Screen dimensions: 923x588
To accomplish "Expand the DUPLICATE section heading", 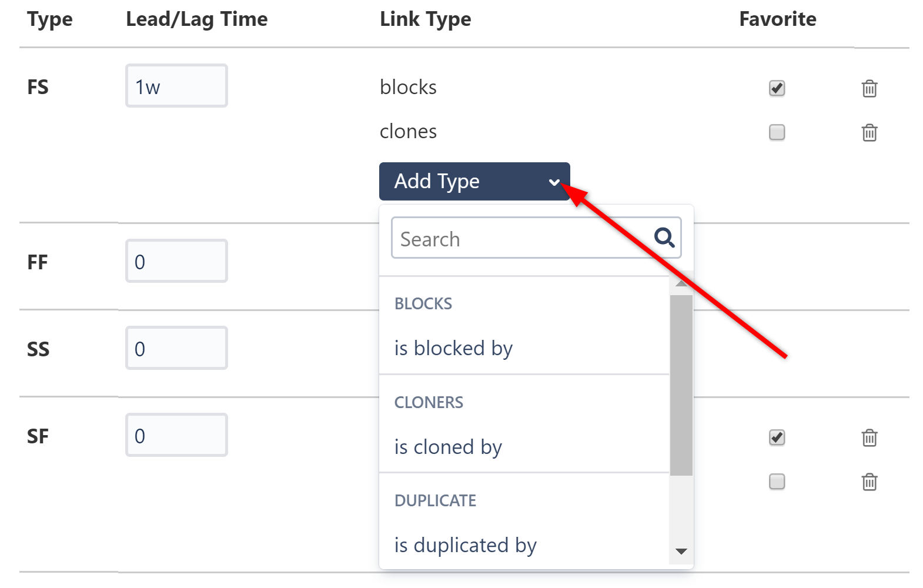I will [x=435, y=500].
